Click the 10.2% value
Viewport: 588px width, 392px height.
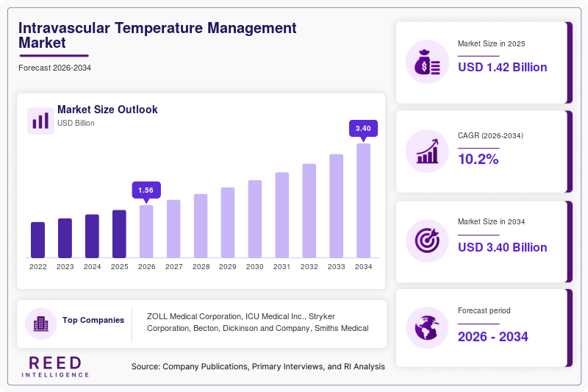pos(478,159)
